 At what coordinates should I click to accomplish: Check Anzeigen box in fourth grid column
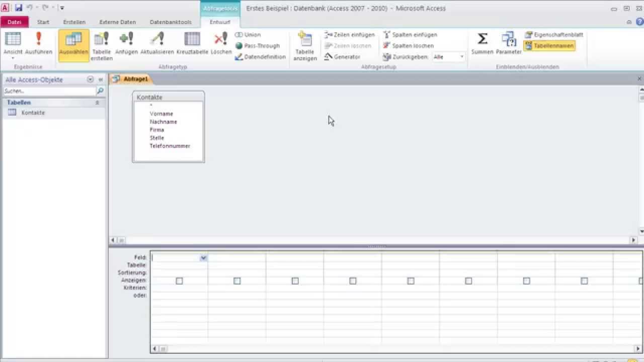point(353,281)
